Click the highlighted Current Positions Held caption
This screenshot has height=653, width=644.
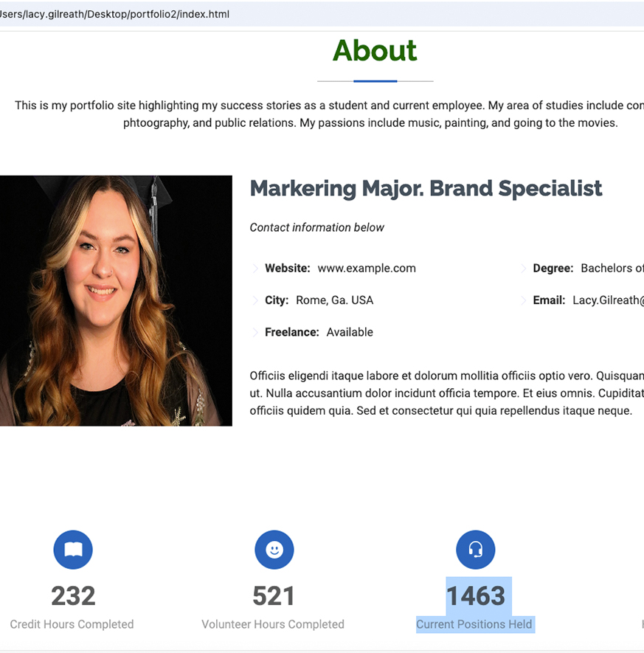(474, 624)
